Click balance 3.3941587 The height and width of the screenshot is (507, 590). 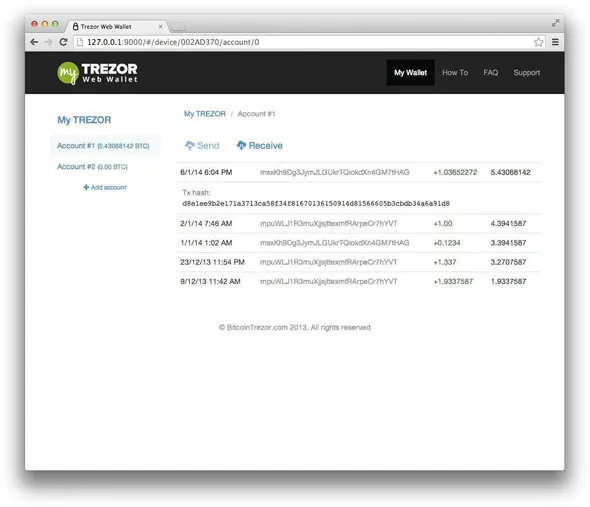tap(508, 243)
